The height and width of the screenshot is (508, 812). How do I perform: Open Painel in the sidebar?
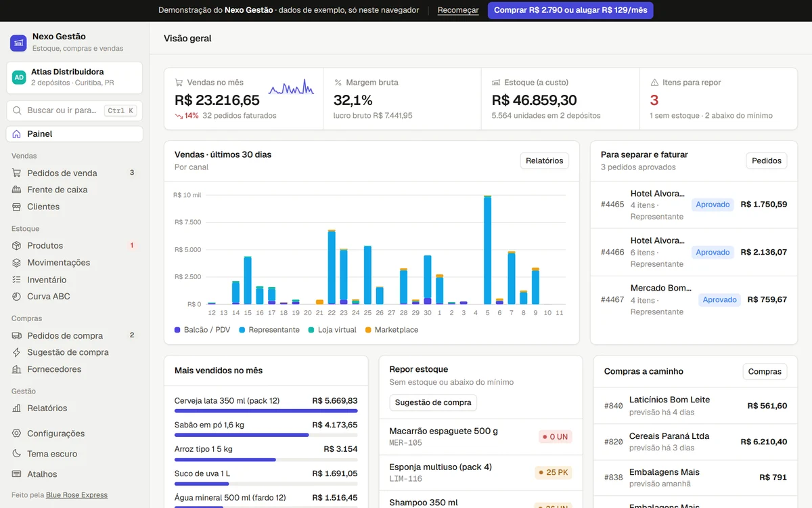[74, 134]
